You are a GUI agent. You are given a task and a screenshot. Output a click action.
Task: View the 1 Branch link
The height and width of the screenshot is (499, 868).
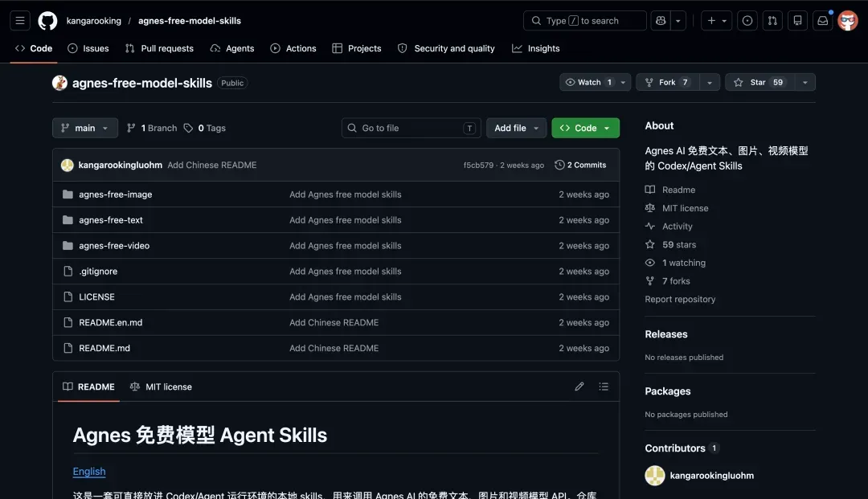[x=152, y=129]
